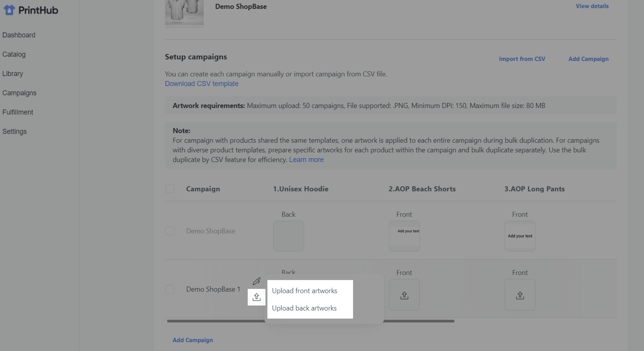Click Demo ShopBase product thumbnail image
The image size is (644, 351).
(184, 13)
